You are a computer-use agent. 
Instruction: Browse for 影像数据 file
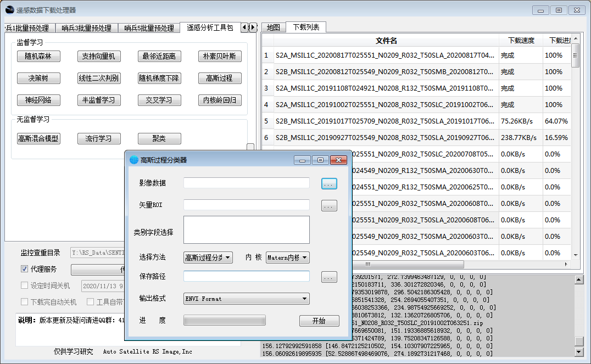(329, 184)
